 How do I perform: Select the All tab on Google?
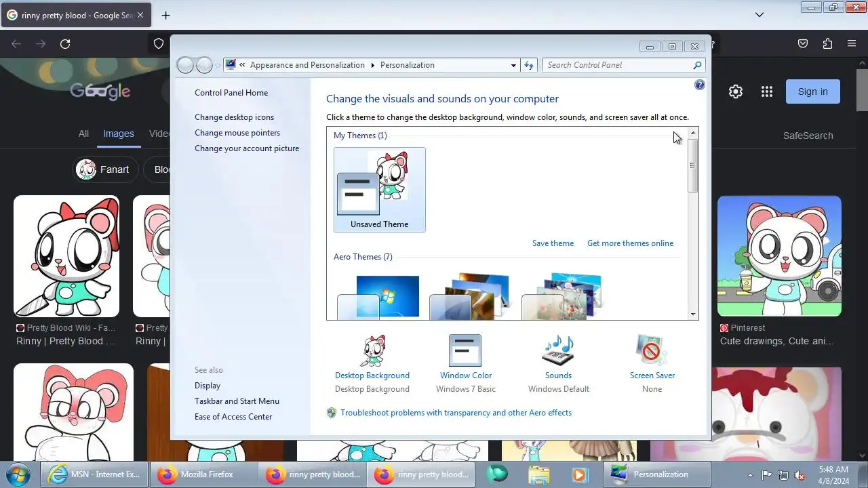[x=83, y=134]
